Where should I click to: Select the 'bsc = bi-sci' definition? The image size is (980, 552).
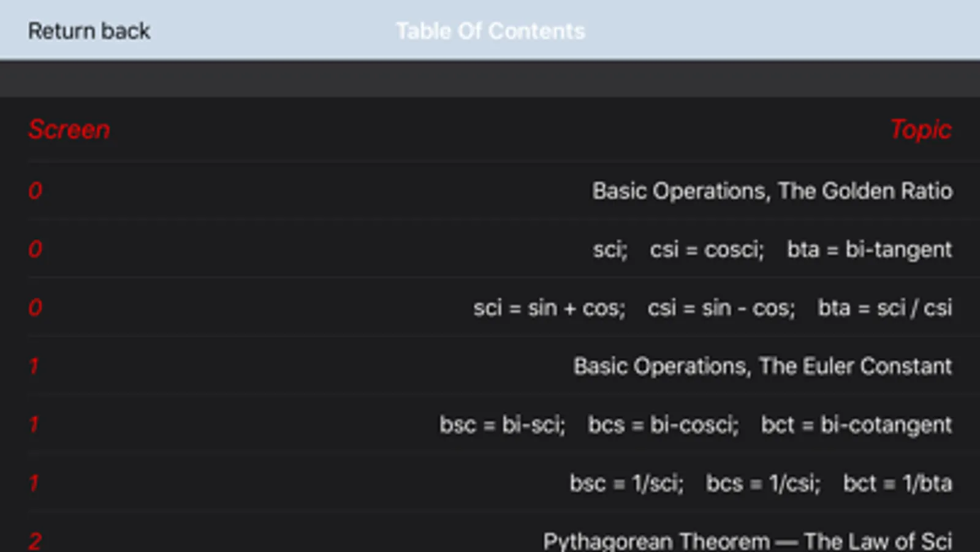502,424
